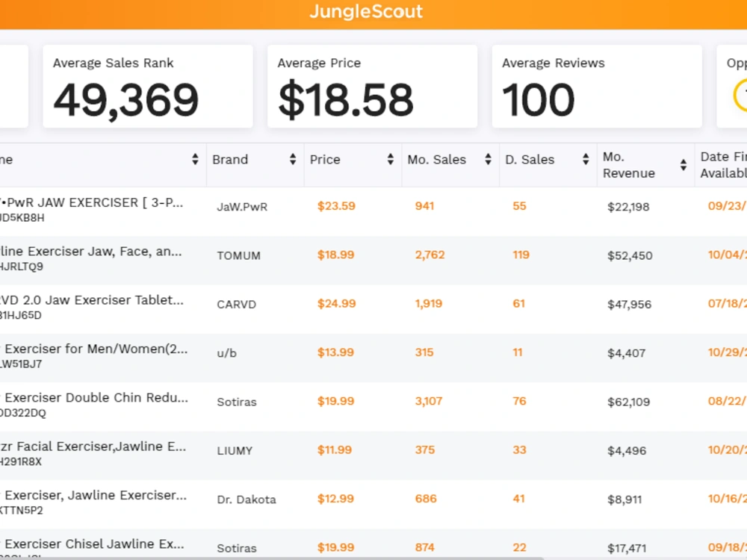
Task: Sort by product name column arrows
Action: (x=195, y=160)
